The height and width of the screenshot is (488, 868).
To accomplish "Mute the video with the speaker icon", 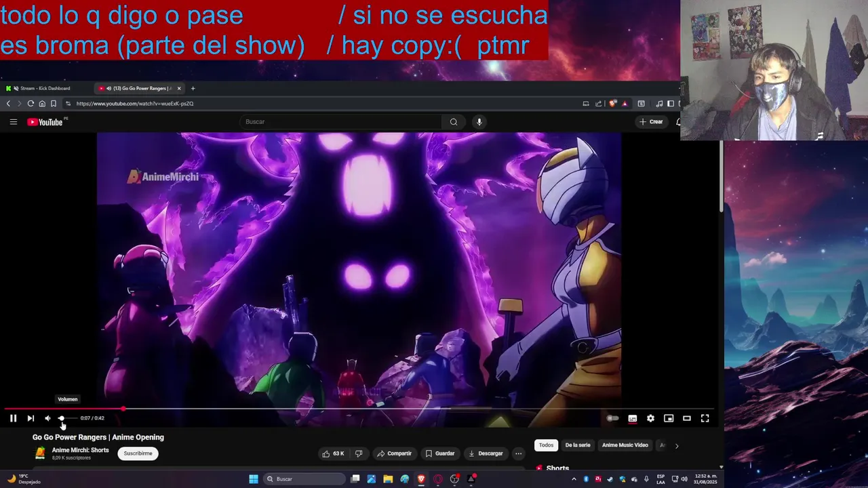I will (47, 418).
